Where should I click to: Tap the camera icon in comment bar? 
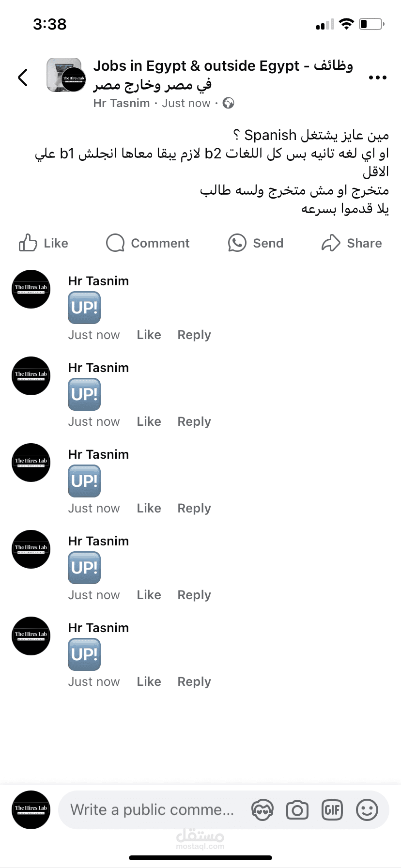coord(297,810)
